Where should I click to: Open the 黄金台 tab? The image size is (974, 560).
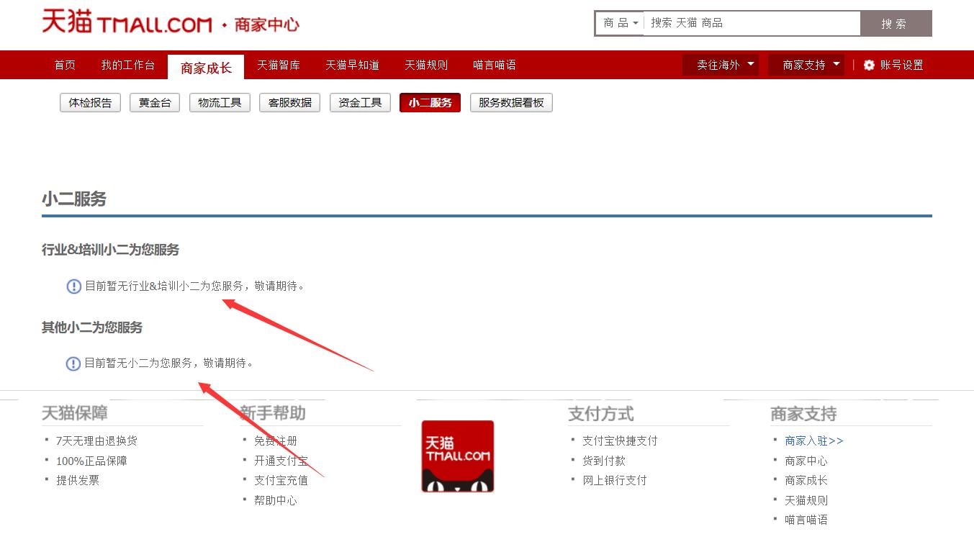pyautogui.click(x=154, y=102)
